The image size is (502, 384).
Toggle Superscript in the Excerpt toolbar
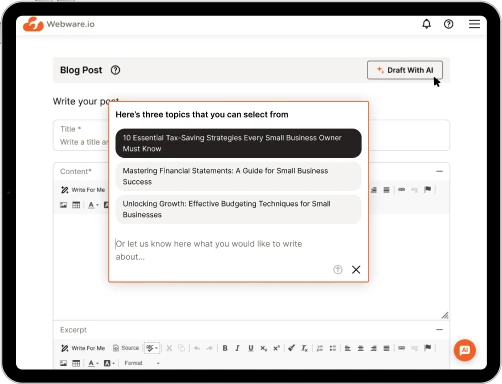pos(276,348)
